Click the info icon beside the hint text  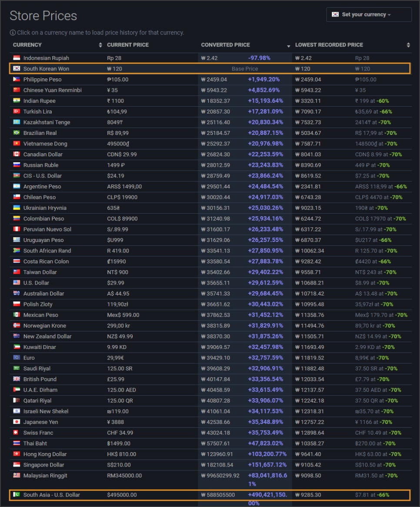click(x=13, y=33)
